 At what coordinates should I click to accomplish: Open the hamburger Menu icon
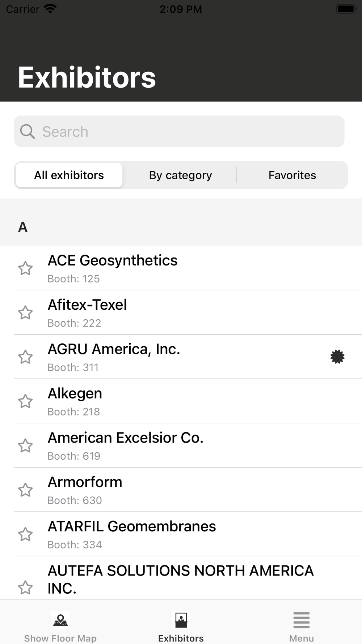[301, 620]
